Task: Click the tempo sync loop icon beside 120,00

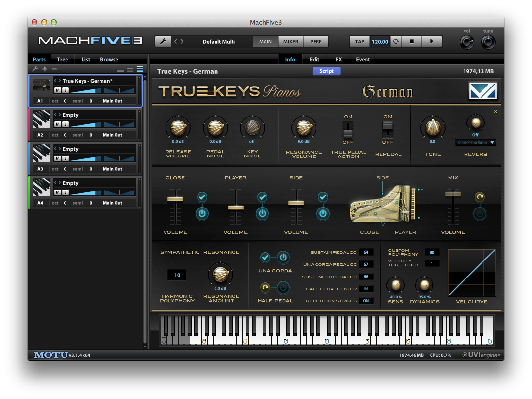Action: 396,41
